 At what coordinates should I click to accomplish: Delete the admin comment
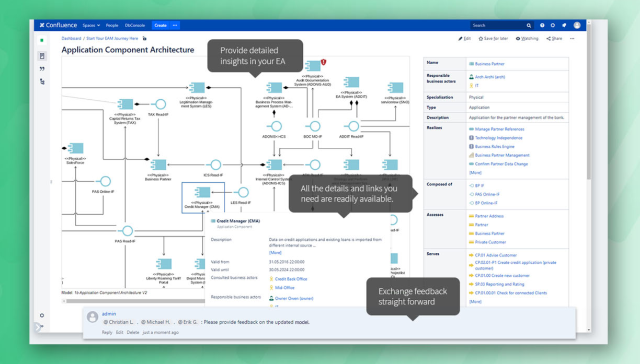133,332
